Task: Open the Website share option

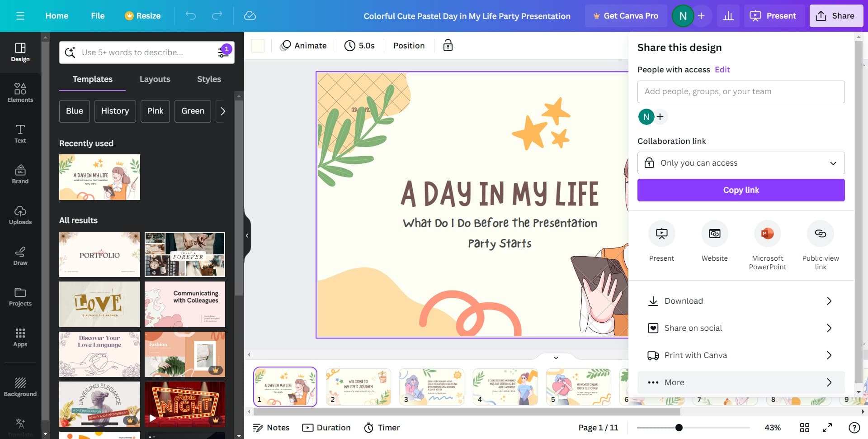Action: pos(714,234)
